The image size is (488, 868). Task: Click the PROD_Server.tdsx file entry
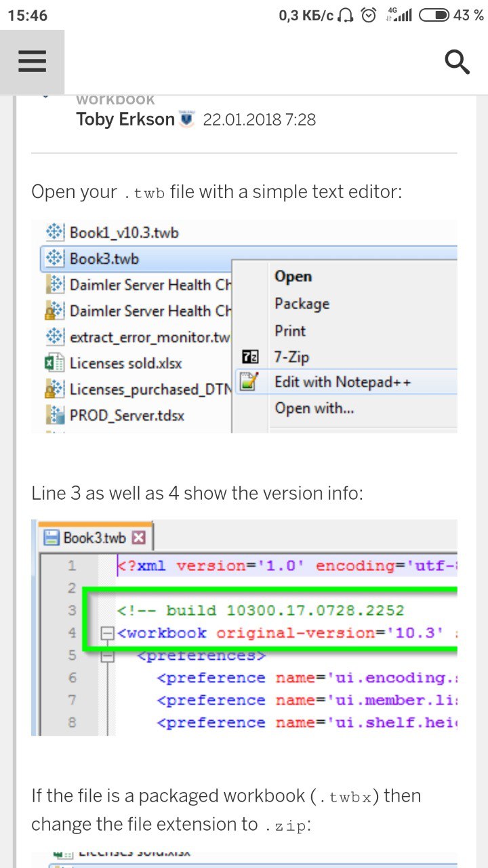127,414
